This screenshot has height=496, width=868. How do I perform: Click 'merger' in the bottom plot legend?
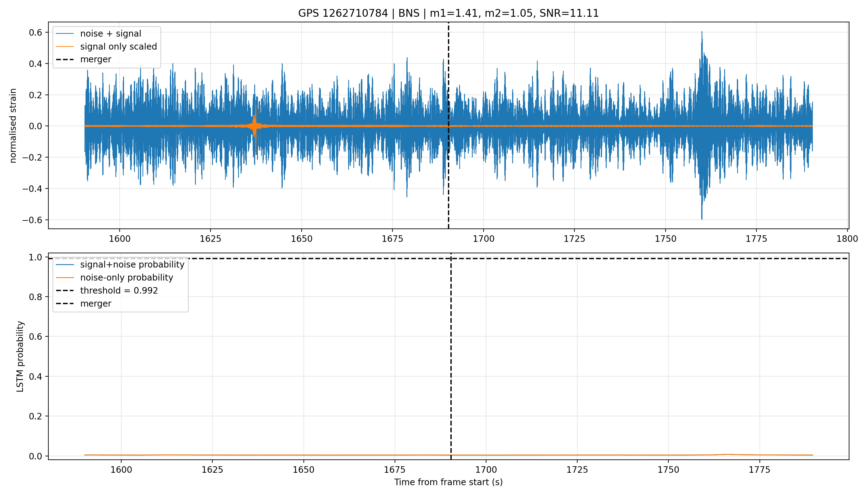pyautogui.click(x=96, y=303)
